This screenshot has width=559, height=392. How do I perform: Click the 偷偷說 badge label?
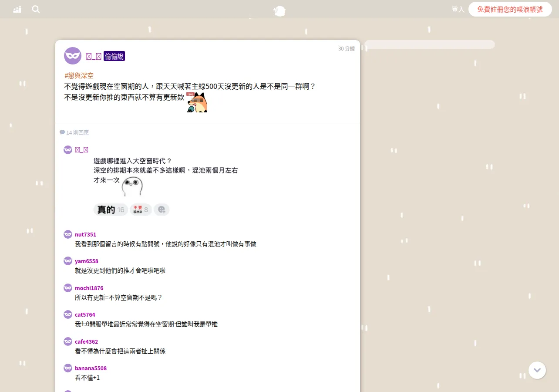[x=114, y=56]
